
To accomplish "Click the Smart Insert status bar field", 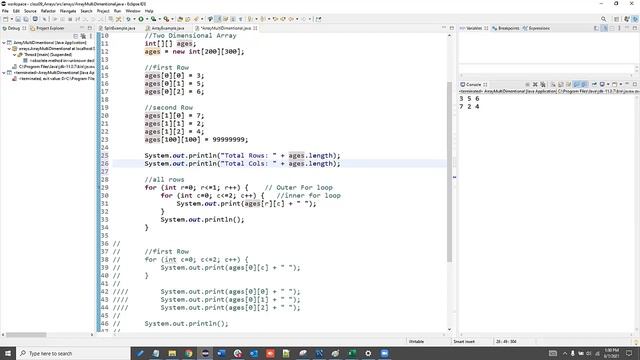I will click(464, 341).
